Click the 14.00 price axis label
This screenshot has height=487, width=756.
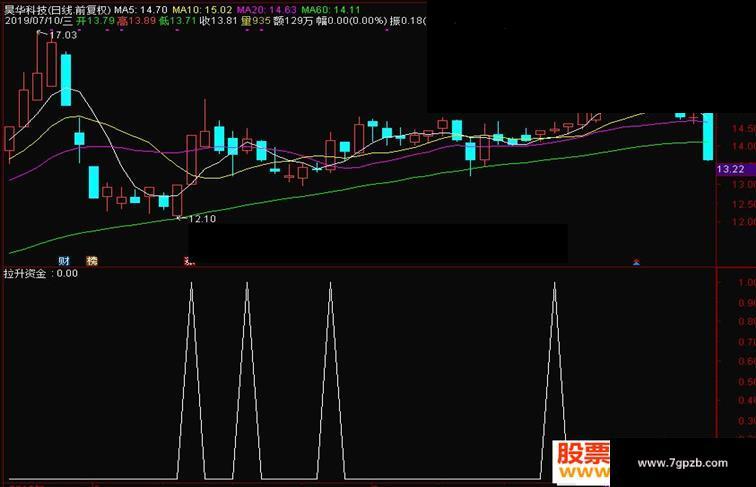tap(743, 146)
